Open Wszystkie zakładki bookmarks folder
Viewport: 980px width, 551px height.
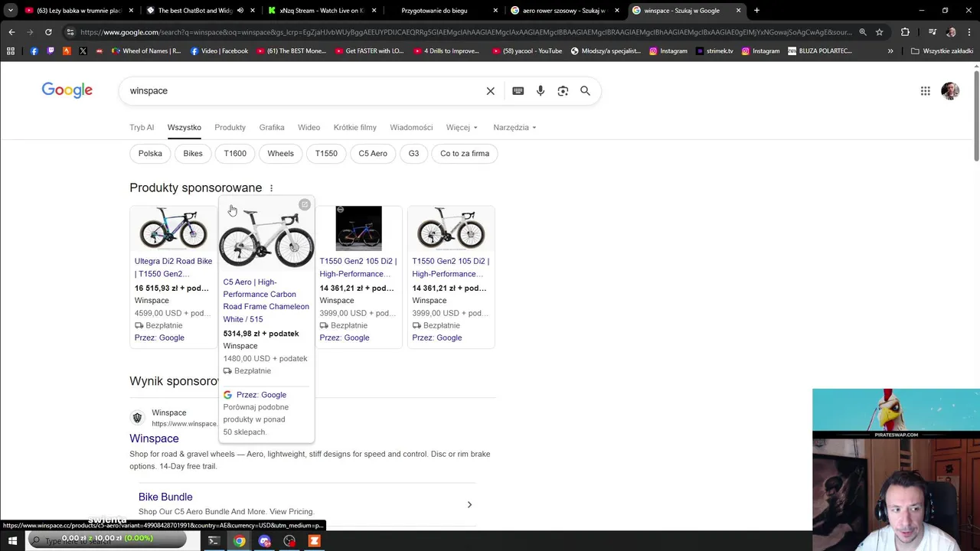[x=942, y=51]
